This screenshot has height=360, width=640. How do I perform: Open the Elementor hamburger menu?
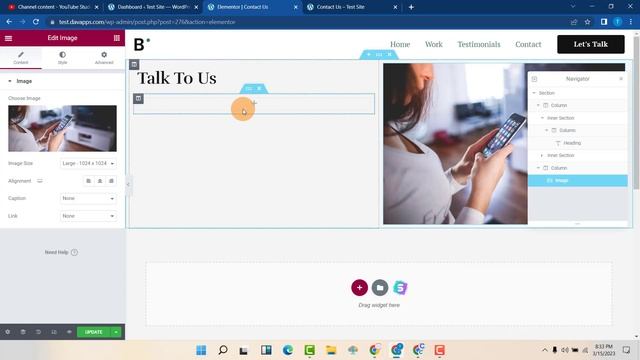pos(8,38)
